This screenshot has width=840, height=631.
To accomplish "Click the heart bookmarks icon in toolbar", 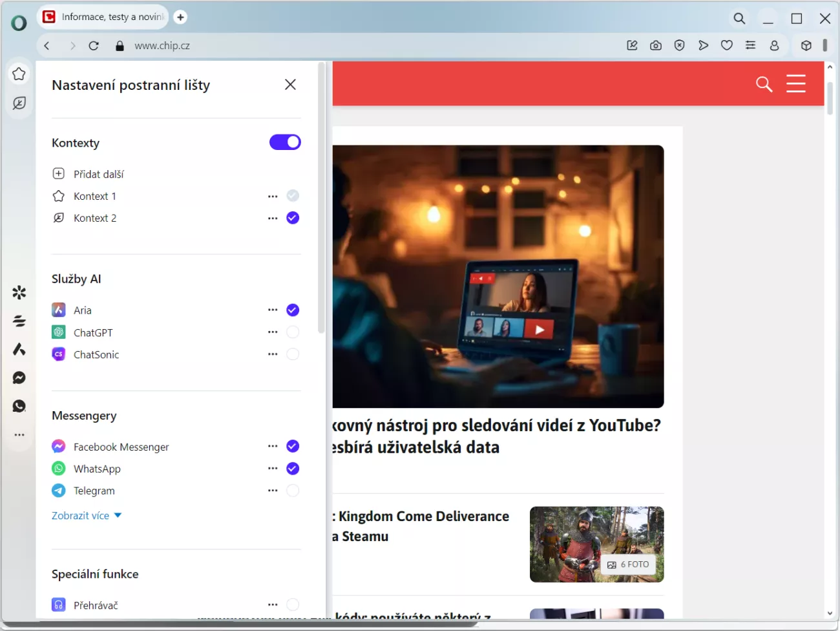I will [x=727, y=45].
